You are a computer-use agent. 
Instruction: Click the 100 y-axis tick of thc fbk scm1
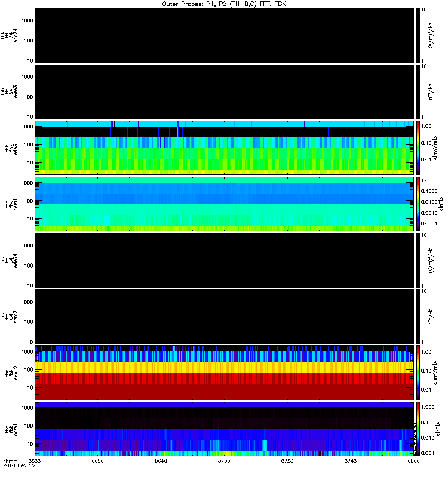[x=29, y=426]
